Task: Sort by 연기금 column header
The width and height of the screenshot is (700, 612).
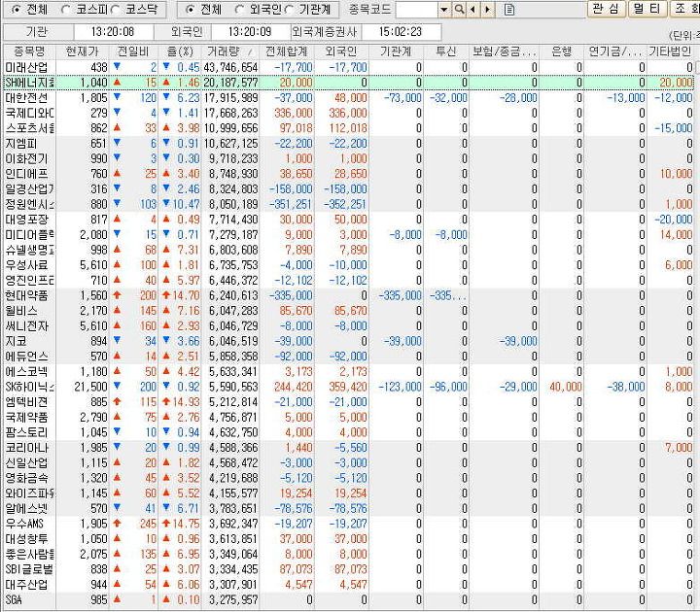Action: tap(615, 51)
